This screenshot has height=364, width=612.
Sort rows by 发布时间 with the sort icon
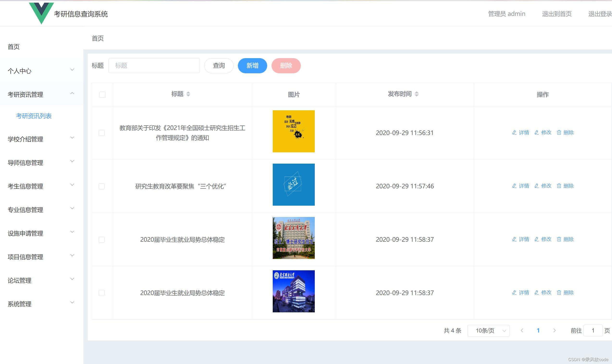[417, 94]
